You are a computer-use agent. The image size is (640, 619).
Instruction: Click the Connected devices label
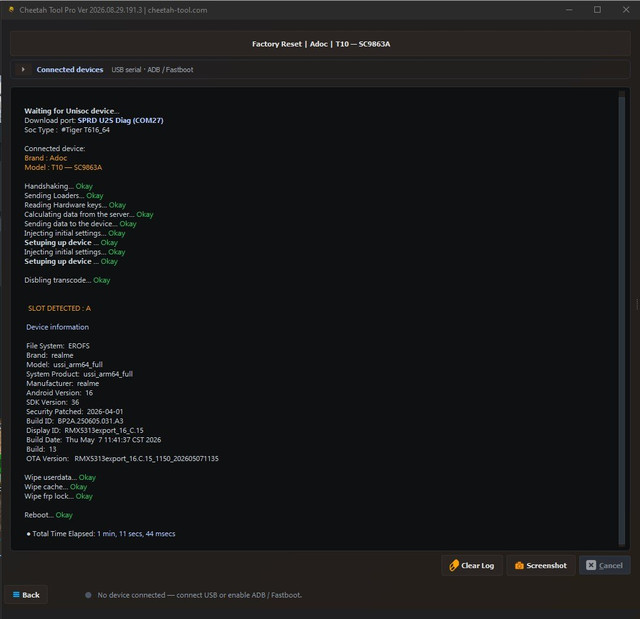coord(70,69)
